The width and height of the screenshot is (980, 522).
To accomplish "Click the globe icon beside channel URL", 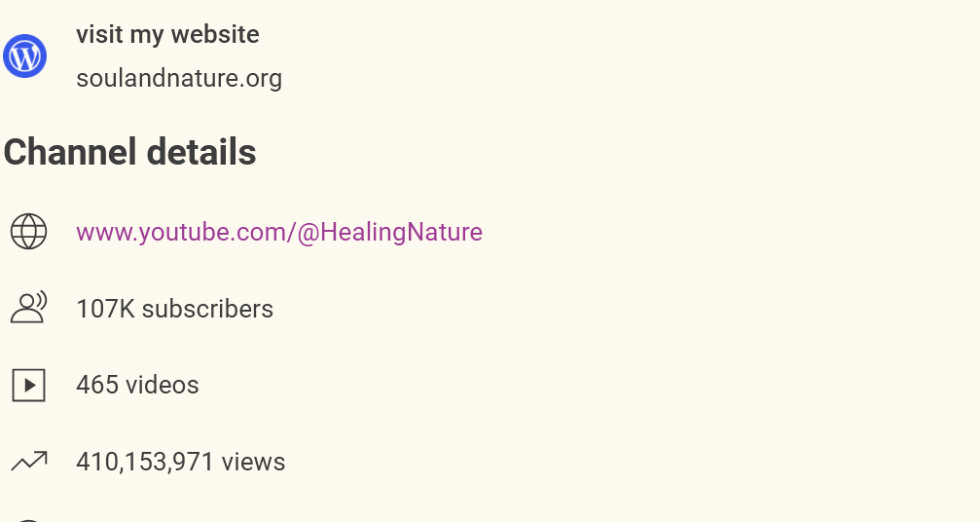I will (28, 232).
